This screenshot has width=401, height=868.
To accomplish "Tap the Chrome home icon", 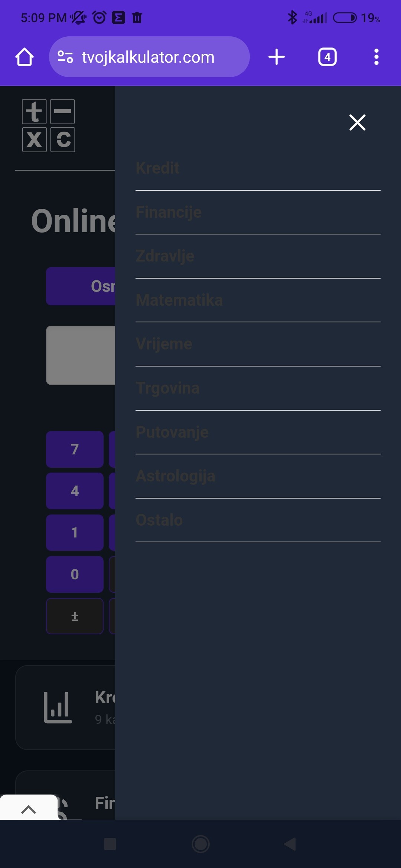I will [x=25, y=57].
